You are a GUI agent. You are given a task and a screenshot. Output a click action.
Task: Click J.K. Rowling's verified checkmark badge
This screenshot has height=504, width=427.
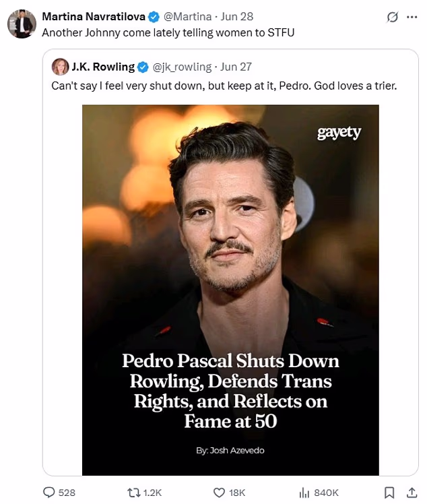pyautogui.click(x=143, y=67)
